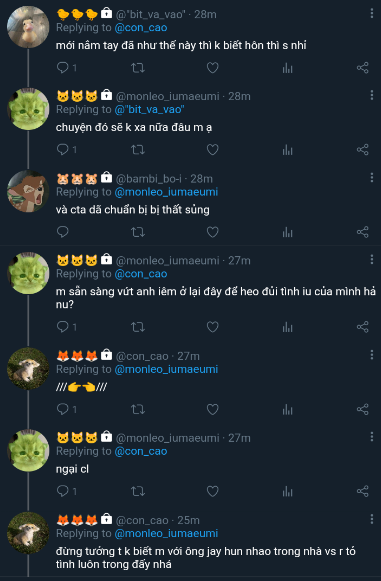The height and width of the screenshot is (581, 381).
Task: Like the "mới nắm tay" tweet
Action: pos(212,68)
